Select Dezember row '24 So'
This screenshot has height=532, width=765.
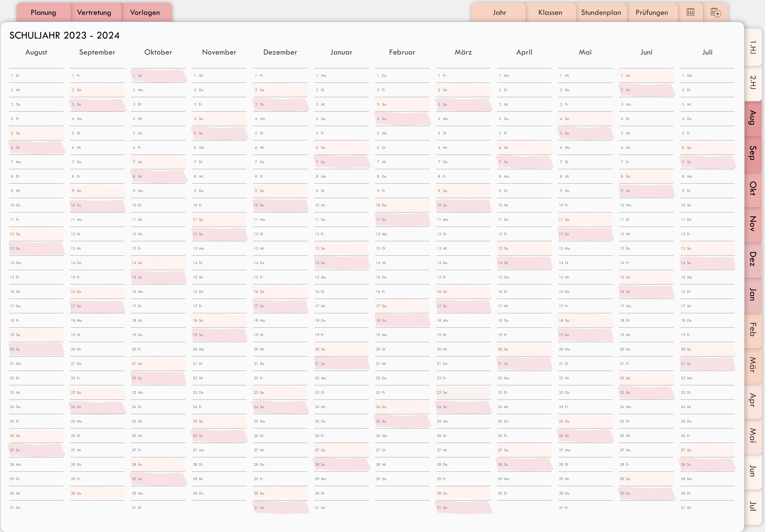pos(280,407)
